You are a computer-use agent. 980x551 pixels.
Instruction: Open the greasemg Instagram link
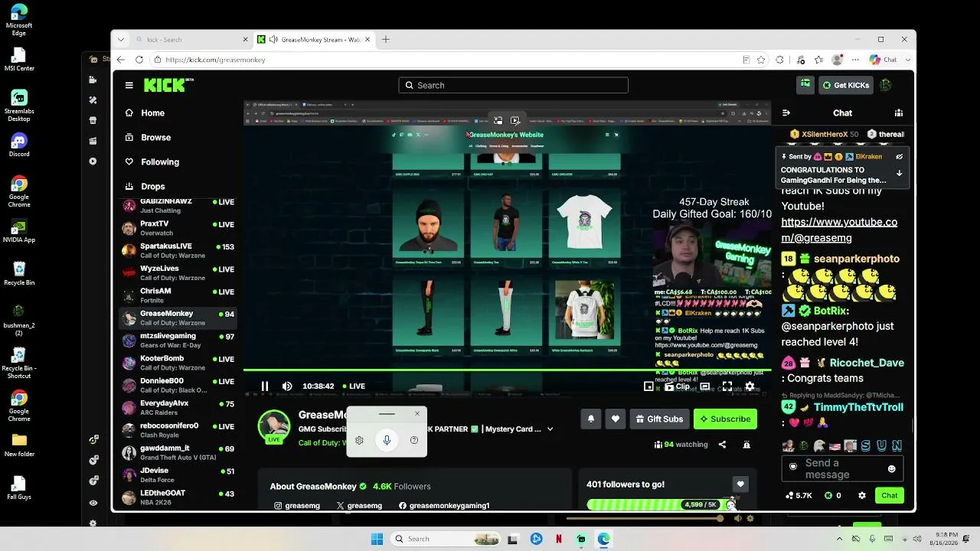[297, 505]
